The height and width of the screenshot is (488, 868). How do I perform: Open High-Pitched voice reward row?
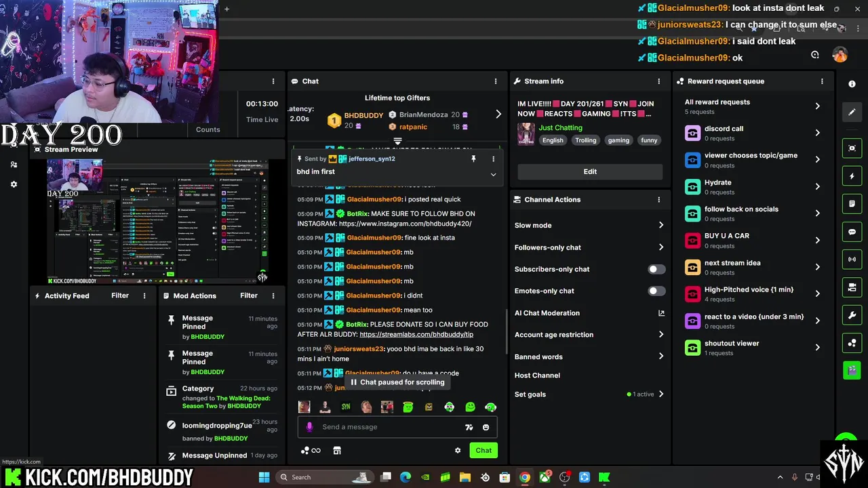[x=753, y=294]
